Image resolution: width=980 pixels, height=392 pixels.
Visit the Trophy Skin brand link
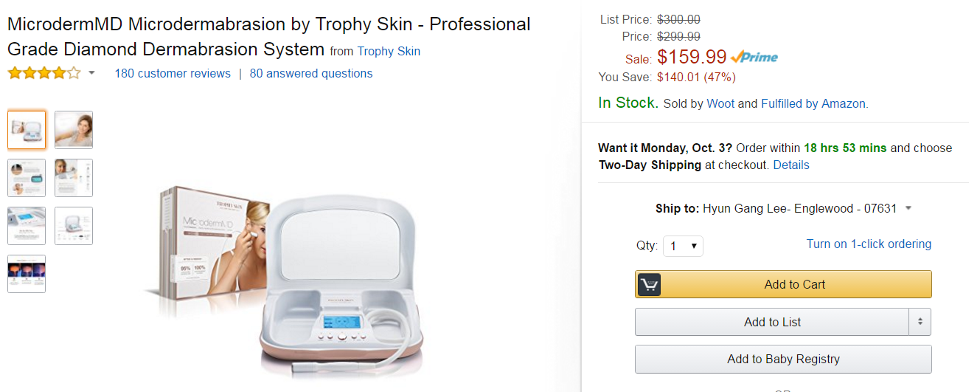[x=389, y=52]
